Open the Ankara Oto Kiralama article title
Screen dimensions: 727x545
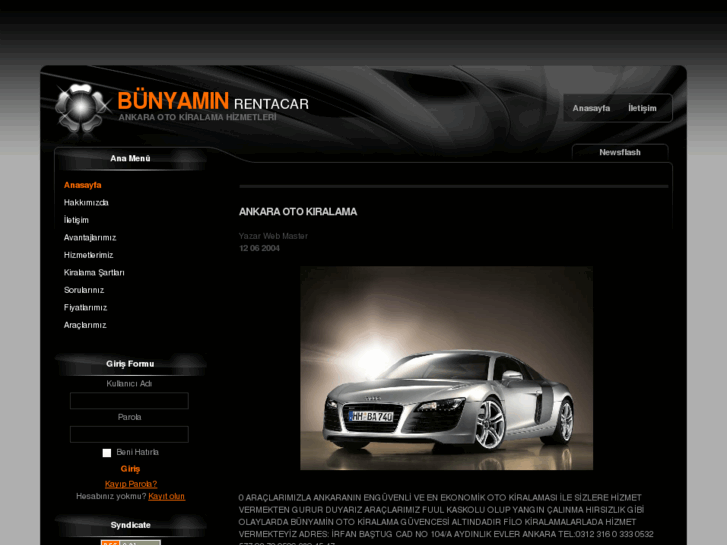click(x=297, y=212)
